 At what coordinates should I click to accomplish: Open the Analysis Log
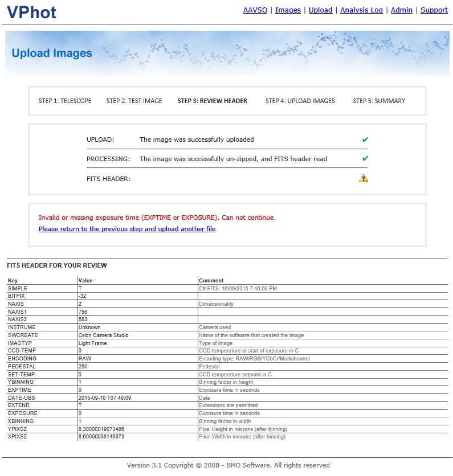[x=361, y=10]
